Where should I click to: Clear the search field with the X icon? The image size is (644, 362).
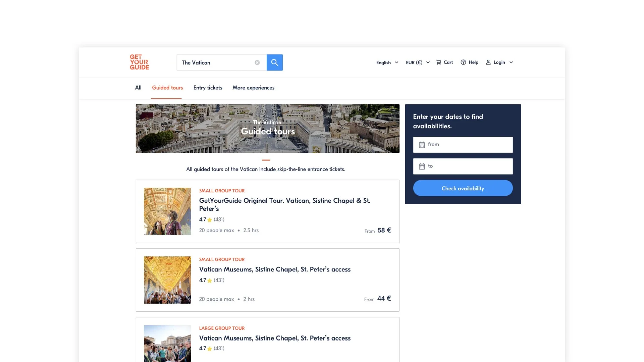257,63
